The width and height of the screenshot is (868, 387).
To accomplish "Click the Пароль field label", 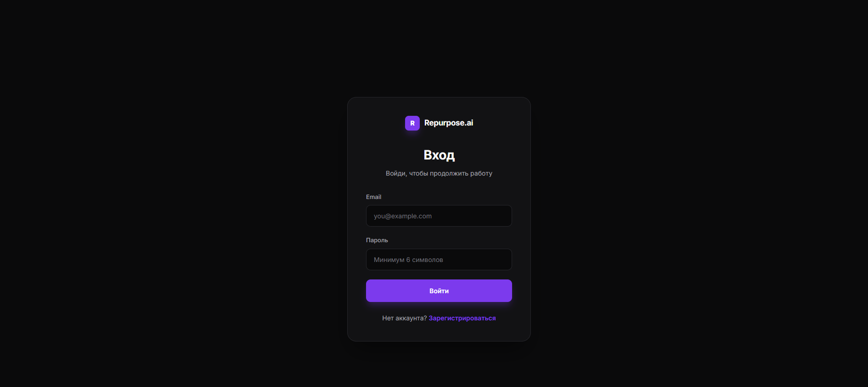I will click(377, 240).
